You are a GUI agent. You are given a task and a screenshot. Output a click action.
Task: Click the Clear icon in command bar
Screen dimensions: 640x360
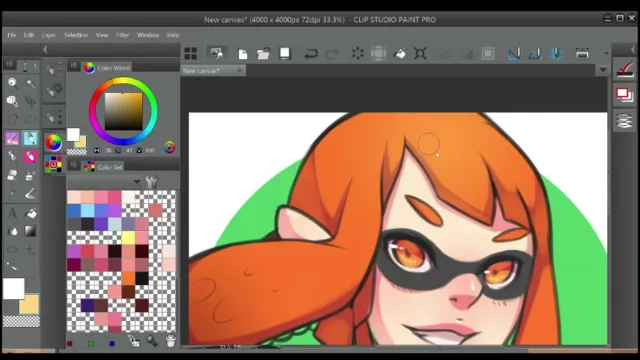(358, 53)
